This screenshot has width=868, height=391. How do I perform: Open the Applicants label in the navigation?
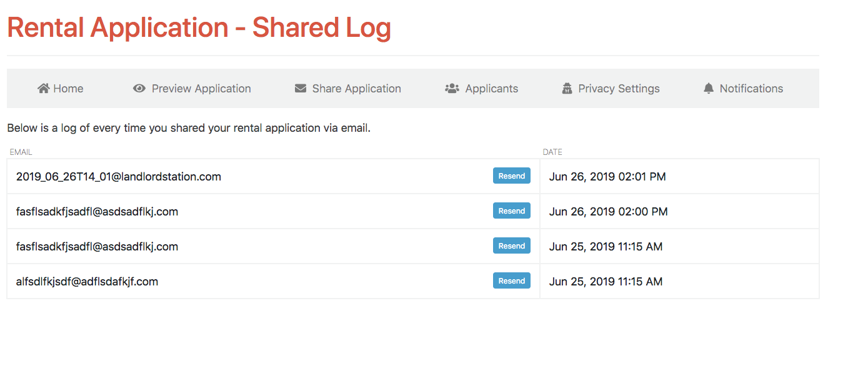click(492, 89)
